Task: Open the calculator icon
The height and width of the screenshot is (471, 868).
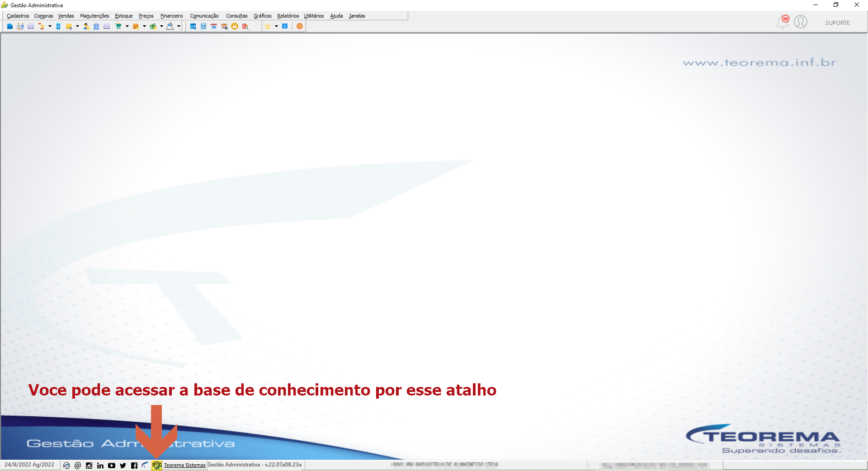Action: (203, 27)
